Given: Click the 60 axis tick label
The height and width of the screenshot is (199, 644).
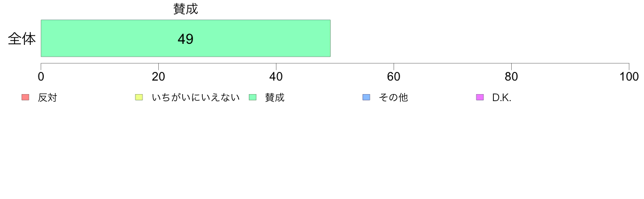Looking at the screenshot, I should coord(394,77).
